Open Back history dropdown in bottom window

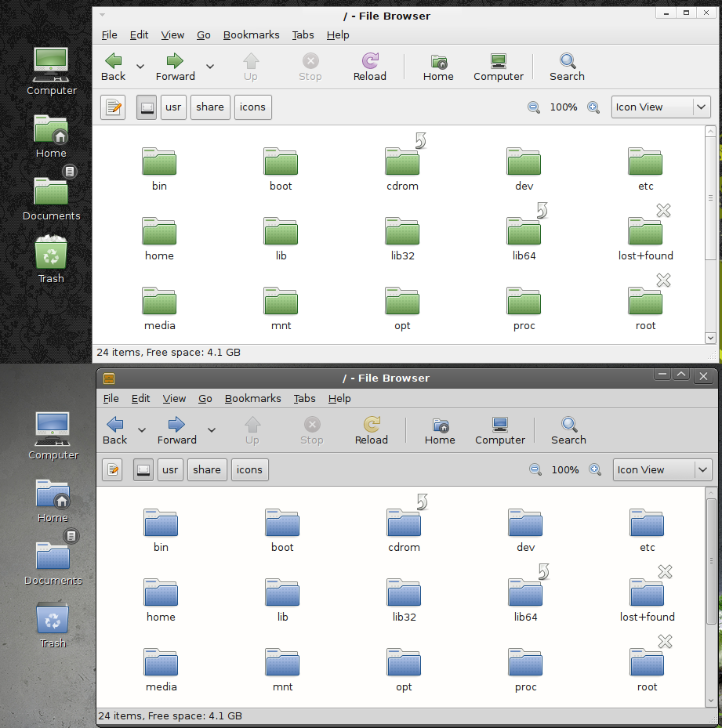tap(142, 430)
